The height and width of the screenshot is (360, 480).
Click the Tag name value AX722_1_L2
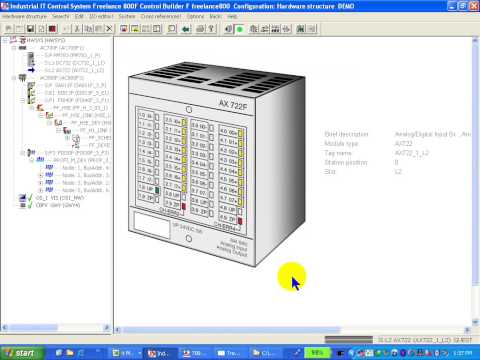(x=412, y=153)
